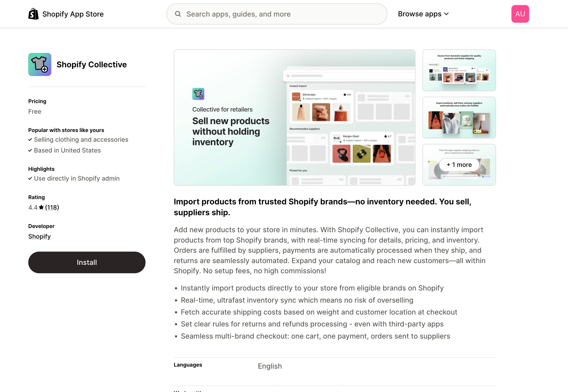Open the 118 reviews link
The height and width of the screenshot is (392, 568).
52,207
